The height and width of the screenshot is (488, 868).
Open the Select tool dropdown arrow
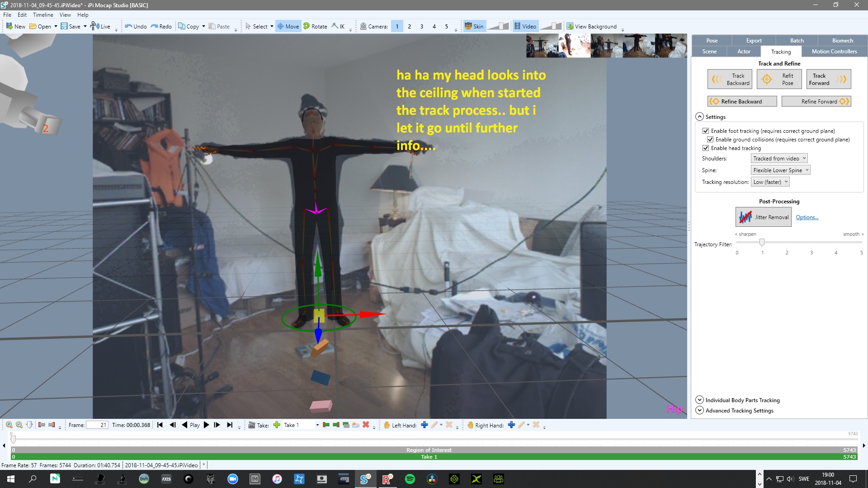click(272, 26)
